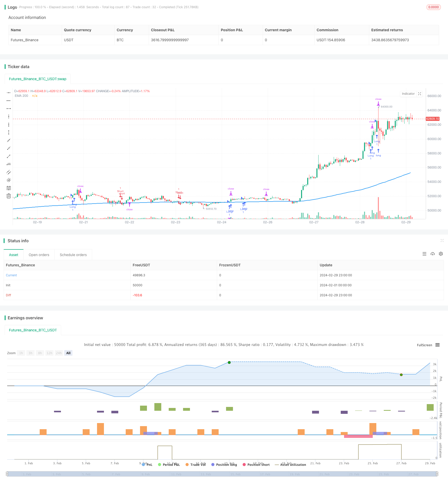Grab the left navigator range handle
This screenshot has width=448, height=484.
pos(7,474)
